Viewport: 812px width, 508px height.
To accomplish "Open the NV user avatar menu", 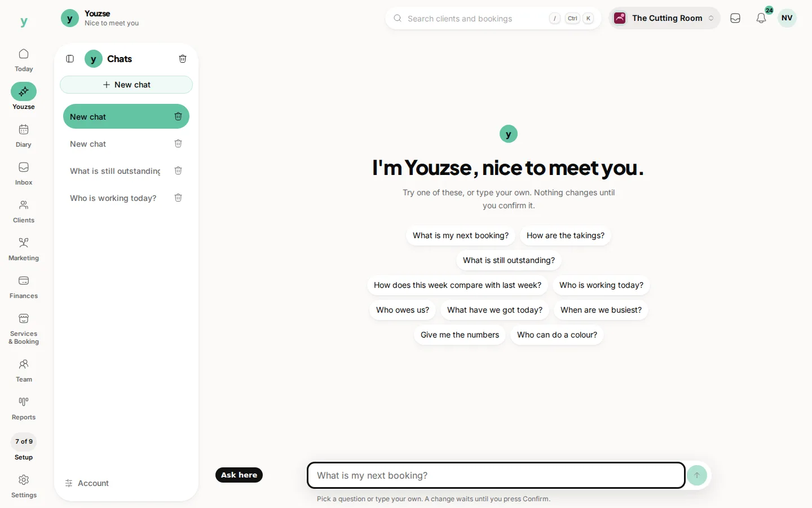I will (x=787, y=18).
